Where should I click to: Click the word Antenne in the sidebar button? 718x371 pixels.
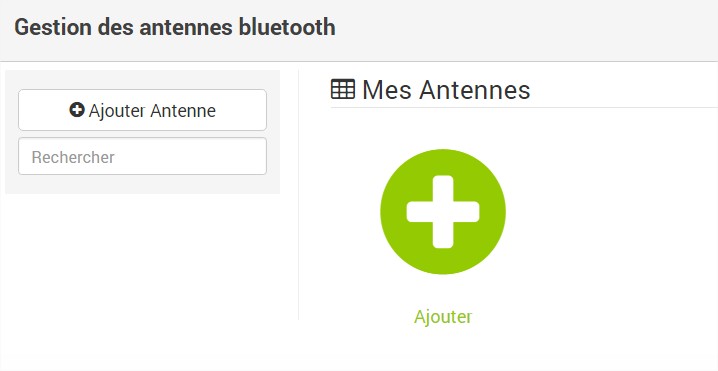coord(183,110)
